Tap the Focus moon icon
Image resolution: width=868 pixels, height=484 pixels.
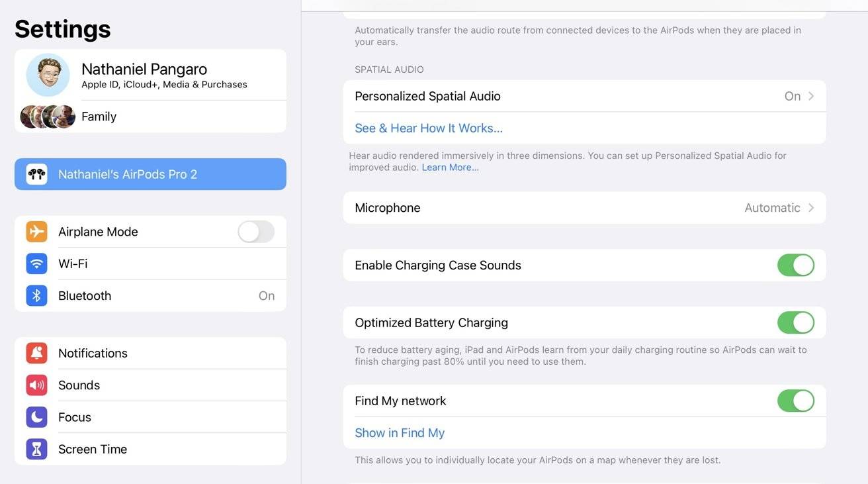36,417
